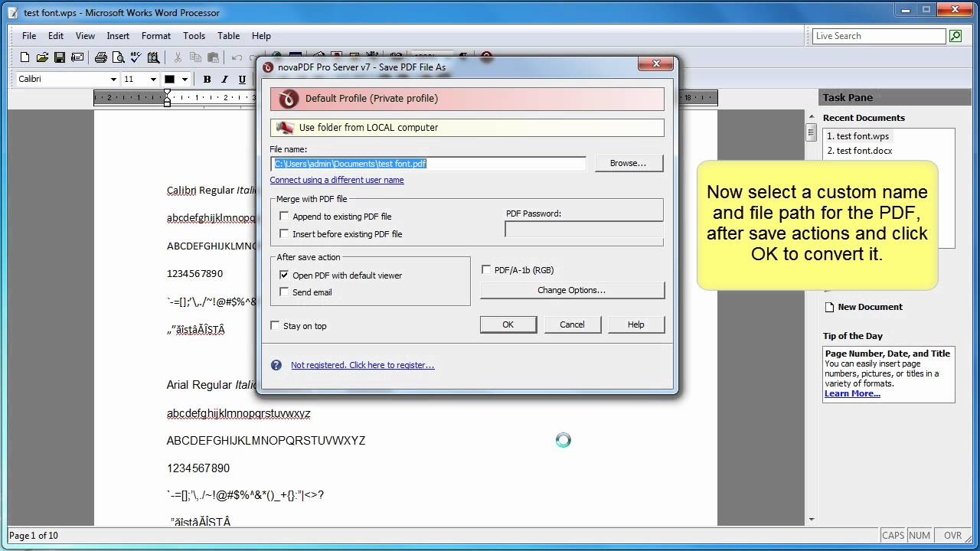Screen dimensions: 980x551
Task: Toggle Underline formatting button
Action: [x=242, y=79]
